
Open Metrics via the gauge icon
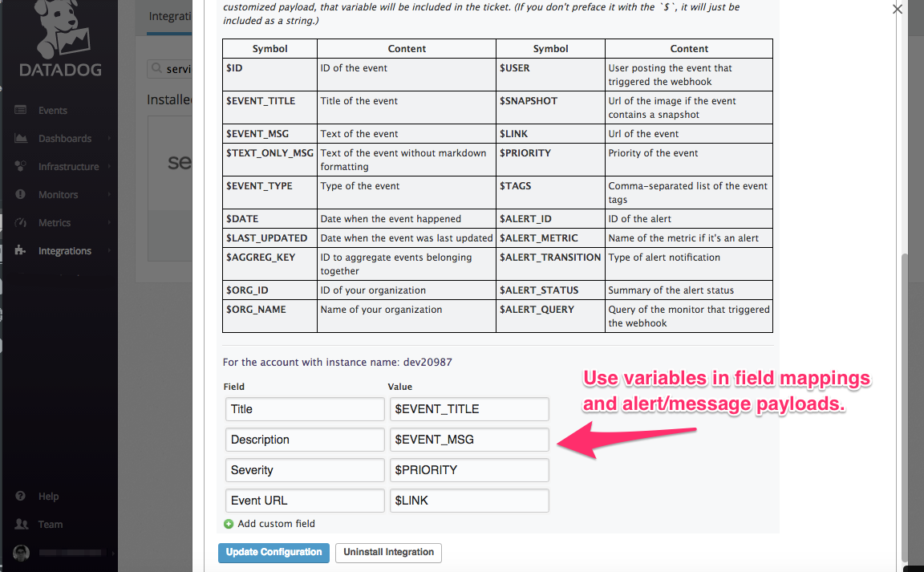[21, 223]
